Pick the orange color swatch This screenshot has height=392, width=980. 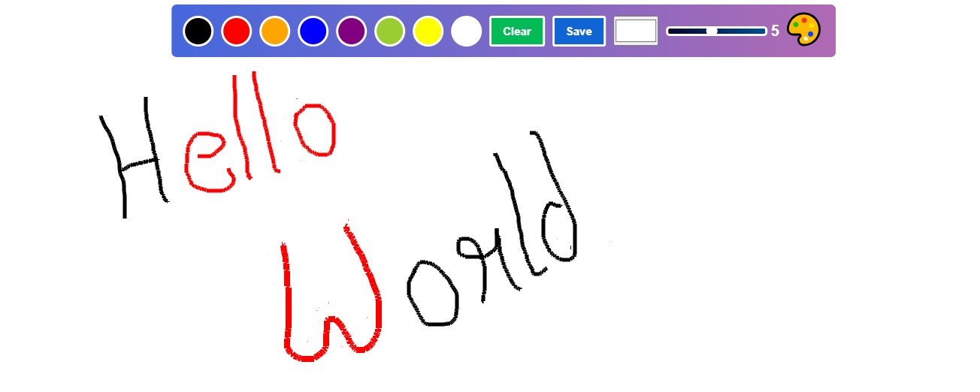(x=275, y=31)
